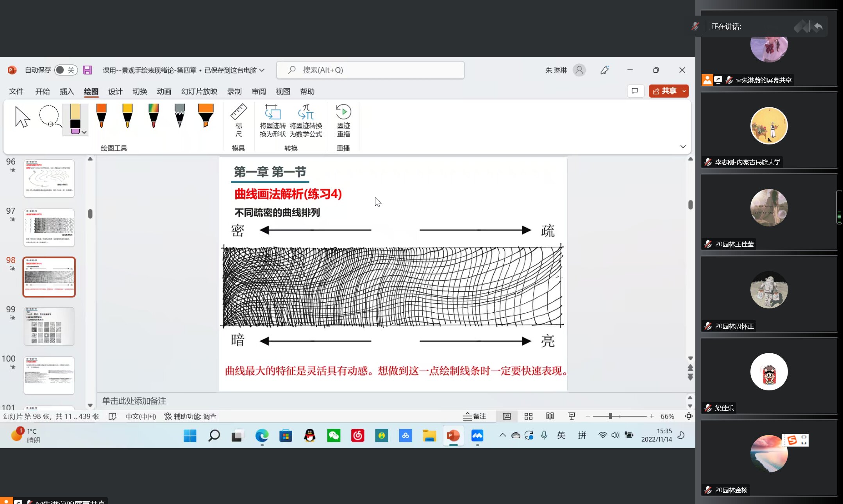The width and height of the screenshot is (843, 504).
Task: Open the Transitions (切换) tab
Action: coord(140,91)
